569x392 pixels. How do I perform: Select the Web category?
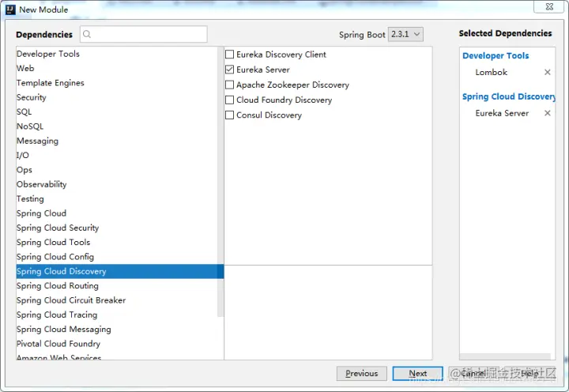point(117,68)
